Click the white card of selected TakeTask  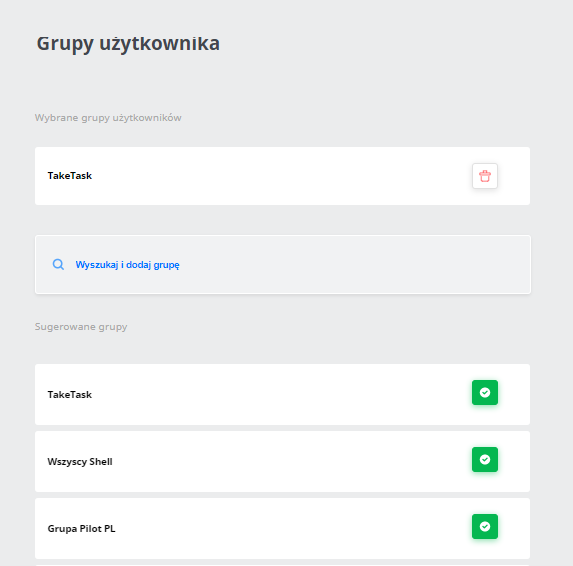point(282,176)
